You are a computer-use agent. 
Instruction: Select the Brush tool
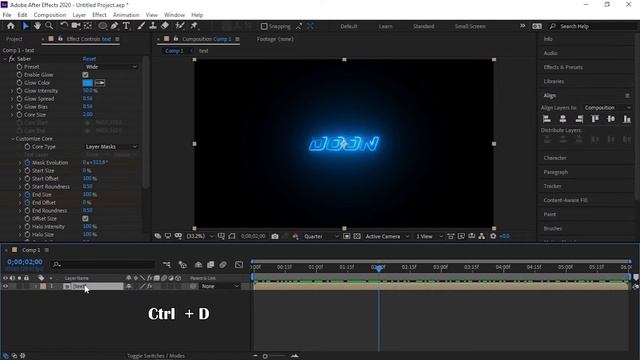pos(141,26)
